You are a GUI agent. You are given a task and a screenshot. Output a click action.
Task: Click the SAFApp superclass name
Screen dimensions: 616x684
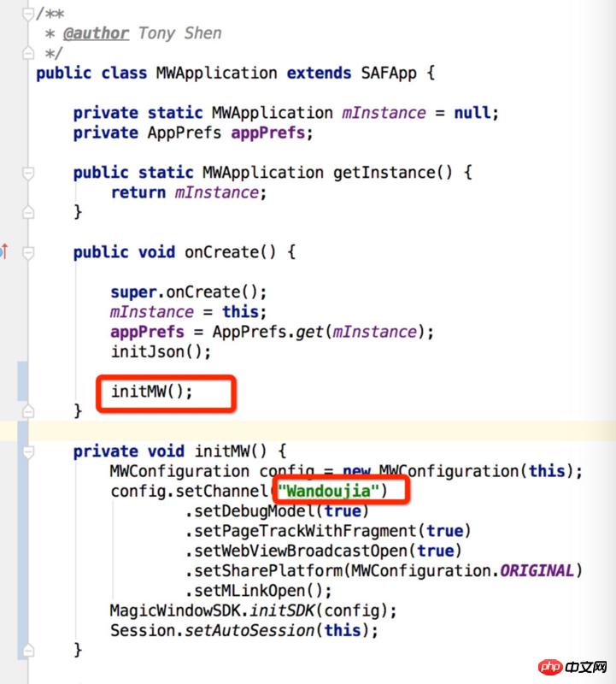pos(389,73)
